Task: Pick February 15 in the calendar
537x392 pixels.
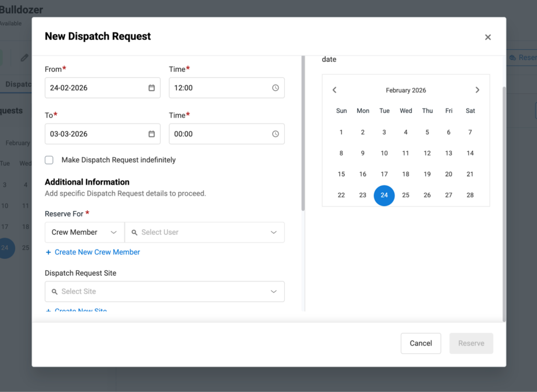Action: tap(341, 174)
